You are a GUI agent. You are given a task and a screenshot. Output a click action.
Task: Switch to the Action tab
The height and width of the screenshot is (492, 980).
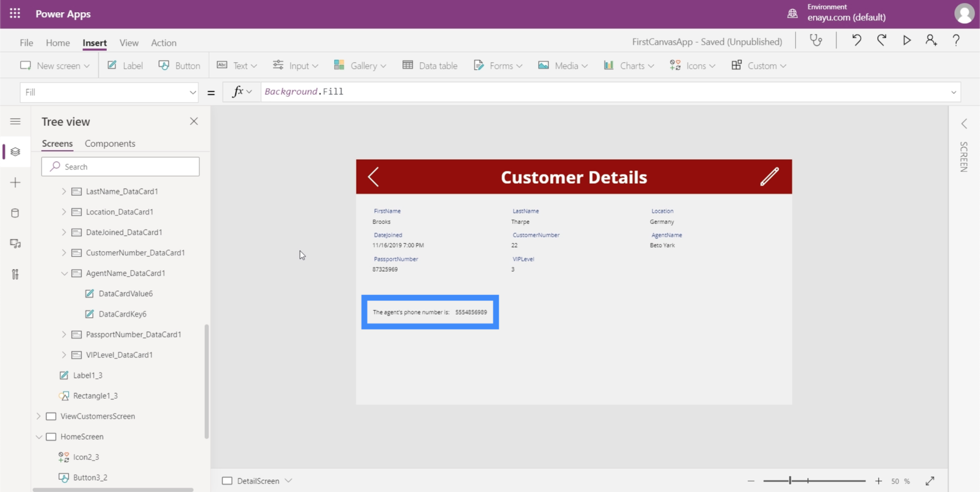tap(163, 43)
